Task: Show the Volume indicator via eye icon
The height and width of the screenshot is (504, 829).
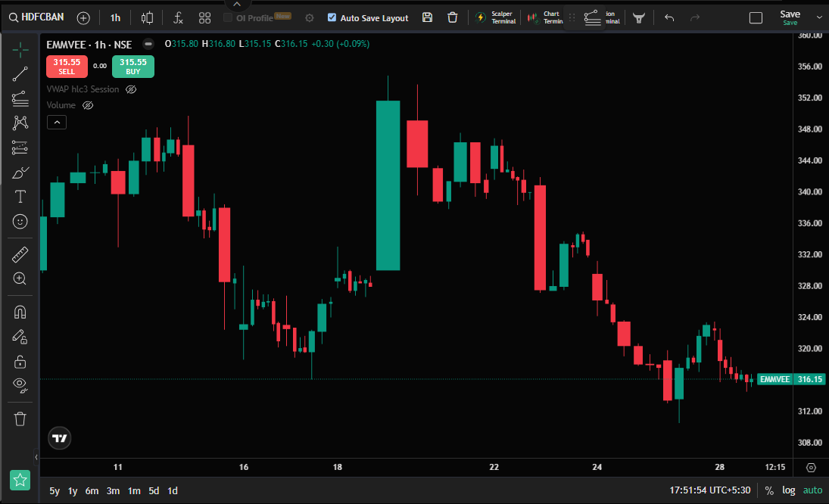Action: coord(88,105)
